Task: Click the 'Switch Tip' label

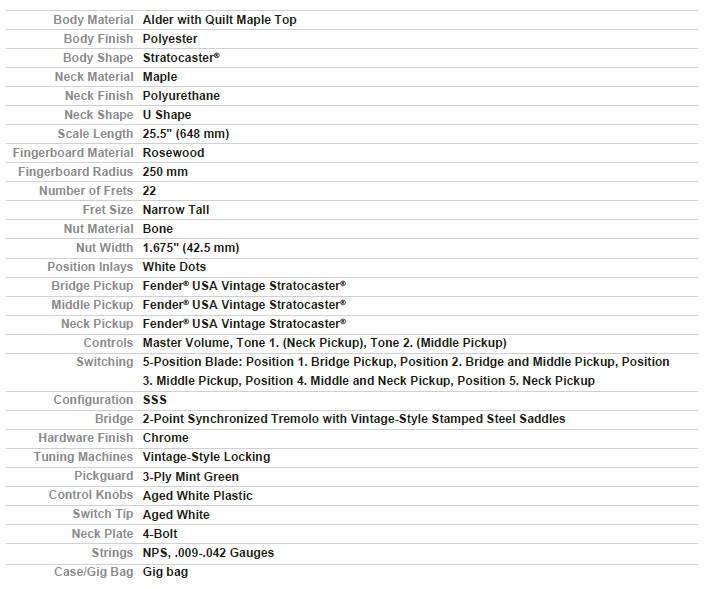Action: click(103, 515)
